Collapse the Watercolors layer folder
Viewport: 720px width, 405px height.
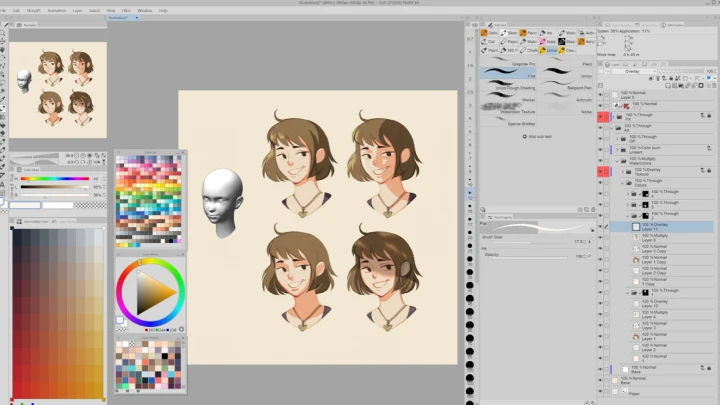617,161
